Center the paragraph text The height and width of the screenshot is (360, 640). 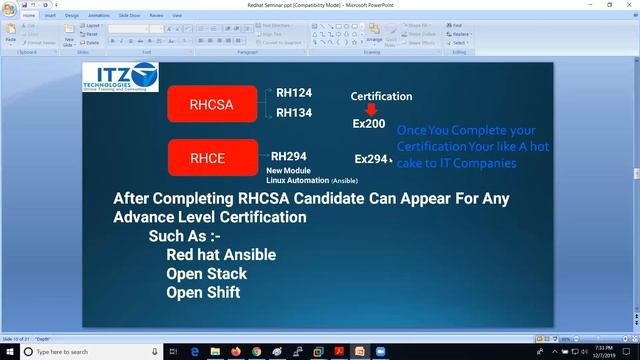(x=210, y=41)
